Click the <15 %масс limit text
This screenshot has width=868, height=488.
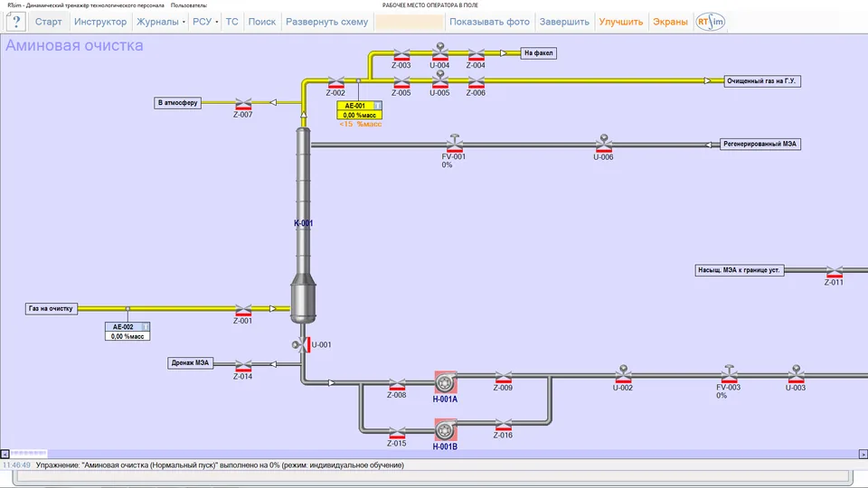click(361, 125)
